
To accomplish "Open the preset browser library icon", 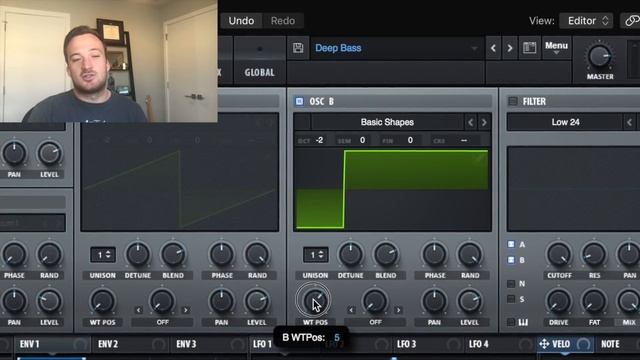I will [529, 48].
